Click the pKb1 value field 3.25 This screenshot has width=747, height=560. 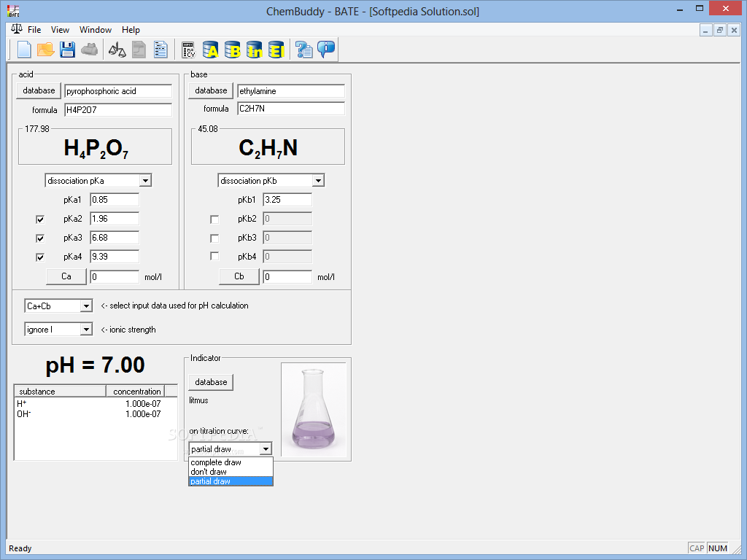287,200
